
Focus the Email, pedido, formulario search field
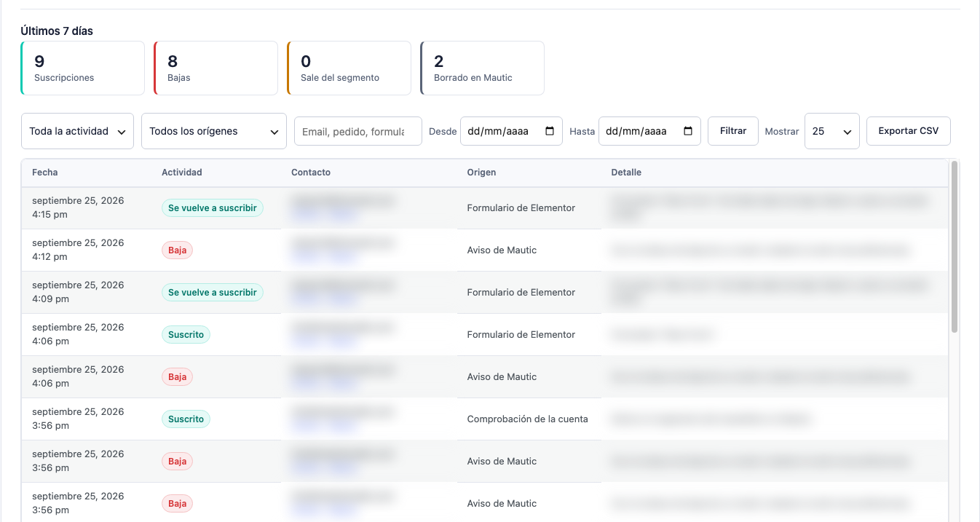358,131
